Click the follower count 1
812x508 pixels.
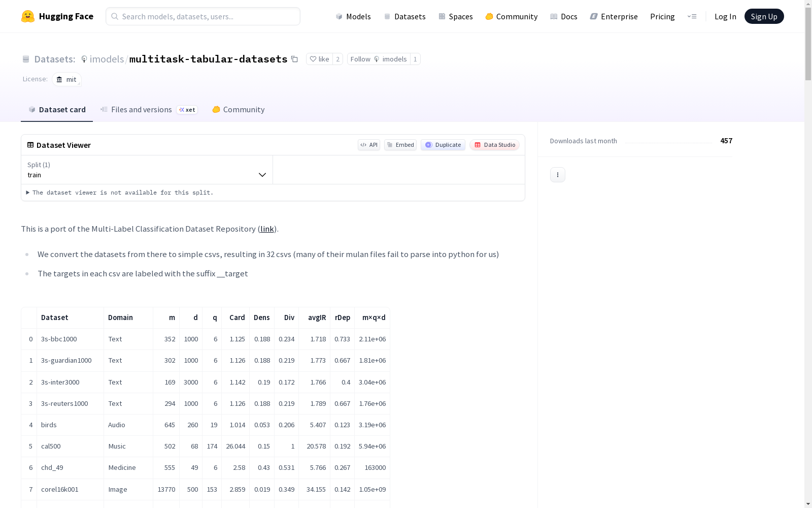[415, 59]
